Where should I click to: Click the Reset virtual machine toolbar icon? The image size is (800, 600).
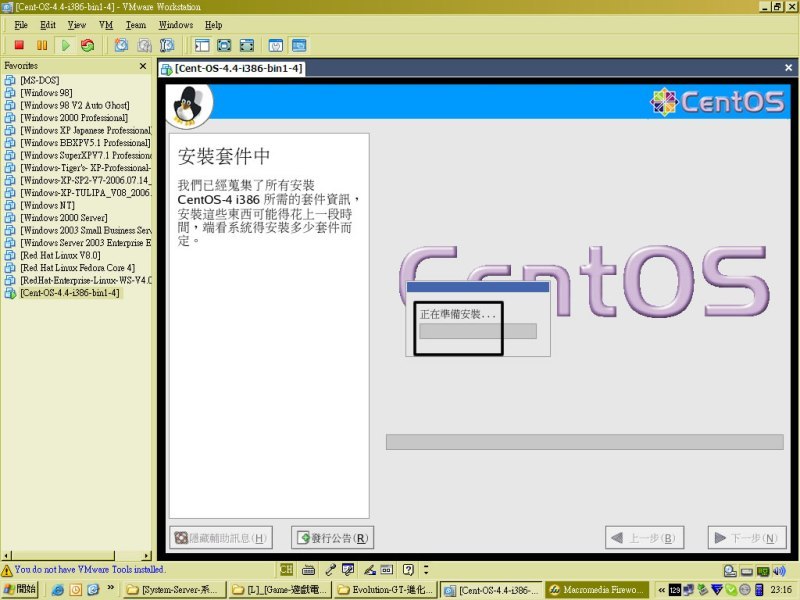click(88, 45)
